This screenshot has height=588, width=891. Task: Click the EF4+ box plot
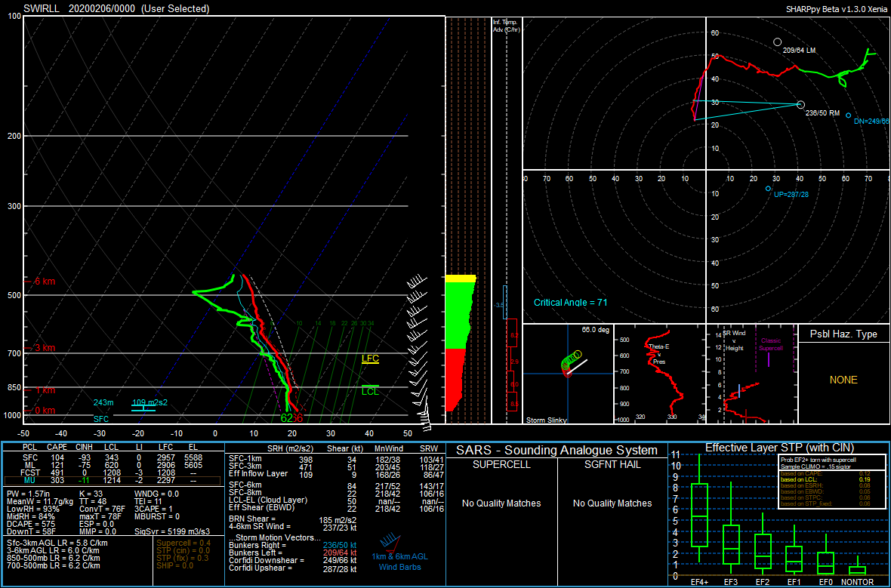[x=699, y=514]
